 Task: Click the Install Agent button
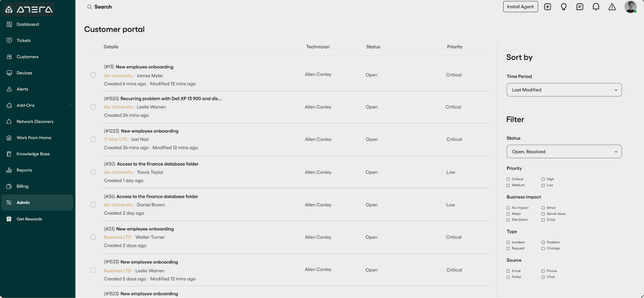coord(520,6)
